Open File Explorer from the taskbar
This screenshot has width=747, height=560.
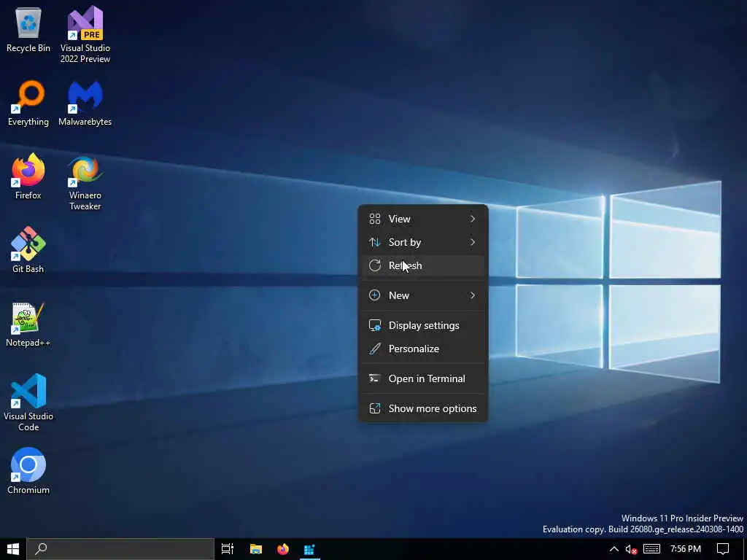(x=256, y=549)
